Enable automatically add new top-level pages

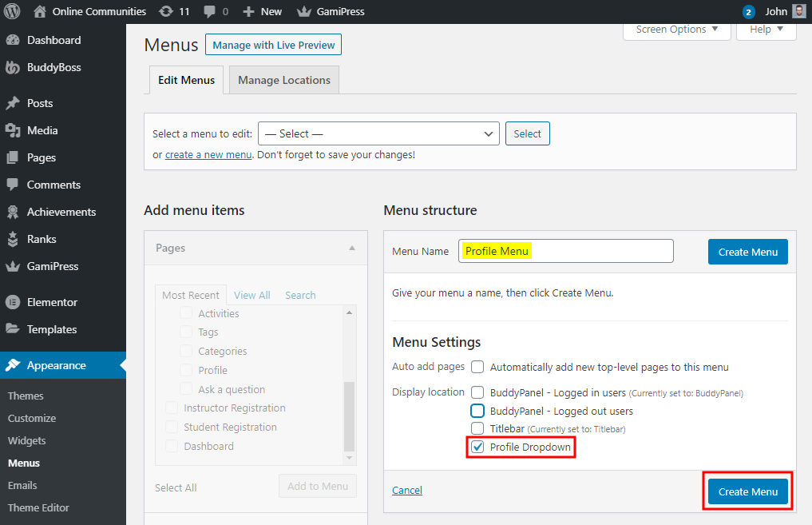click(x=477, y=368)
